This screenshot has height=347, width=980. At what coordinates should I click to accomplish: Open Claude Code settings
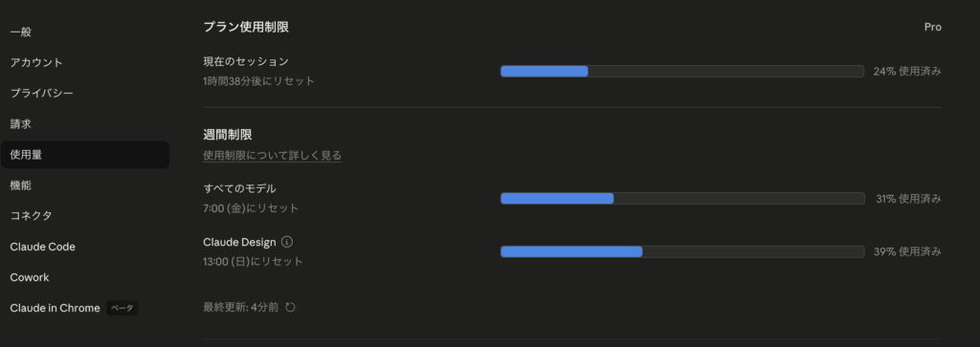click(85, 247)
